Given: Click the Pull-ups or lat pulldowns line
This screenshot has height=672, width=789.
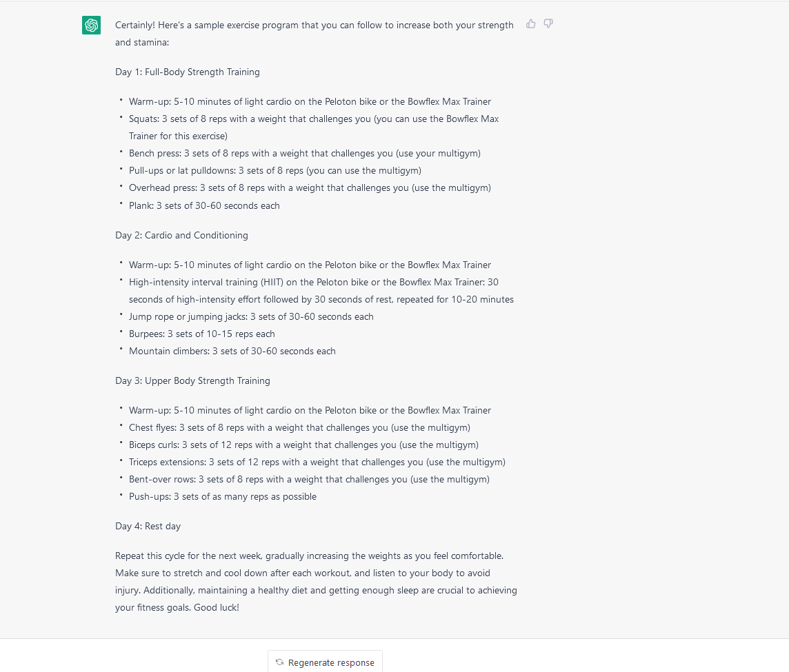Looking at the screenshot, I should click(274, 170).
